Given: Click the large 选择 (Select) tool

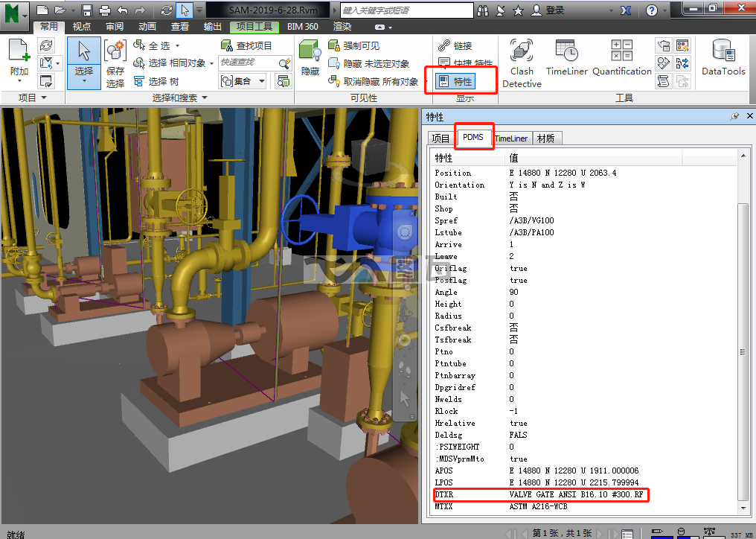Looking at the screenshot, I should [x=84, y=63].
